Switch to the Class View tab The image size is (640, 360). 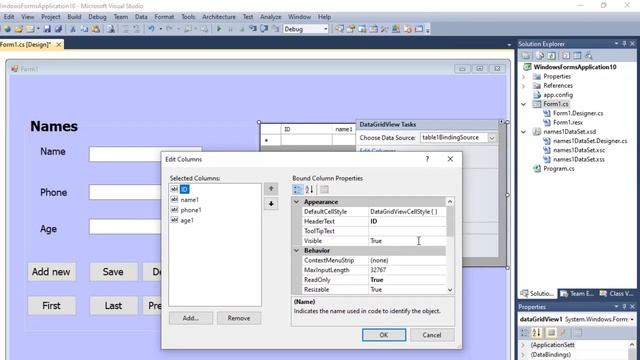click(617, 293)
